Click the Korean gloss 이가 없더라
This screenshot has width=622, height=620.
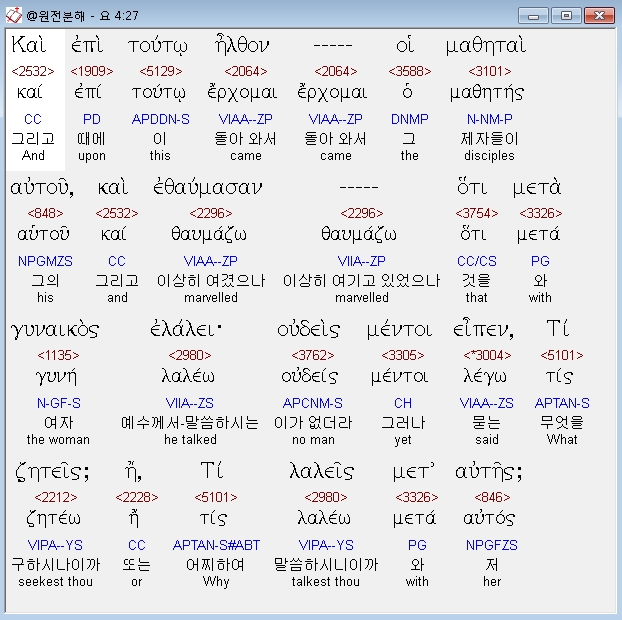coord(313,422)
